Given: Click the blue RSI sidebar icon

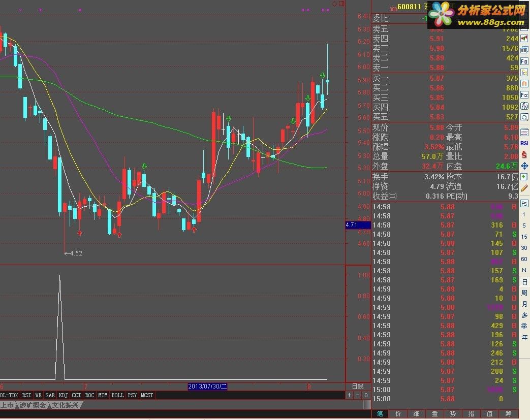Looking at the screenshot, I should (524, 143).
